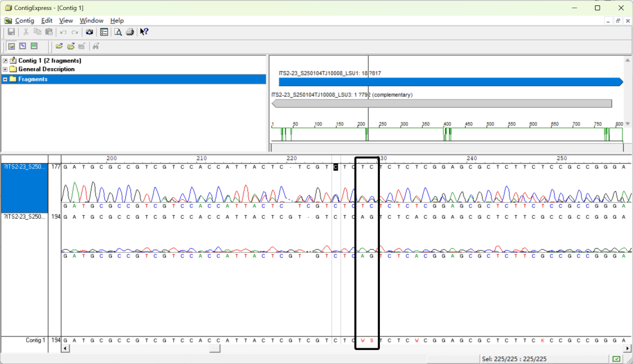Click the binoculars find icon
This screenshot has height=364, width=633.
pyautogui.click(x=96, y=46)
